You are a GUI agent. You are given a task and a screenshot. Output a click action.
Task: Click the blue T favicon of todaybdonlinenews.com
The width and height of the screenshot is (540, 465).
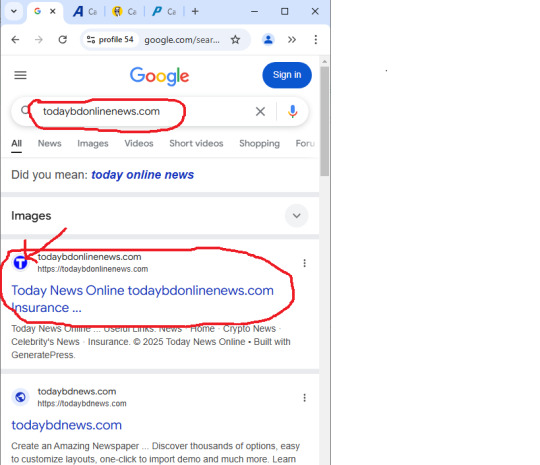click(x=20, y=263)
